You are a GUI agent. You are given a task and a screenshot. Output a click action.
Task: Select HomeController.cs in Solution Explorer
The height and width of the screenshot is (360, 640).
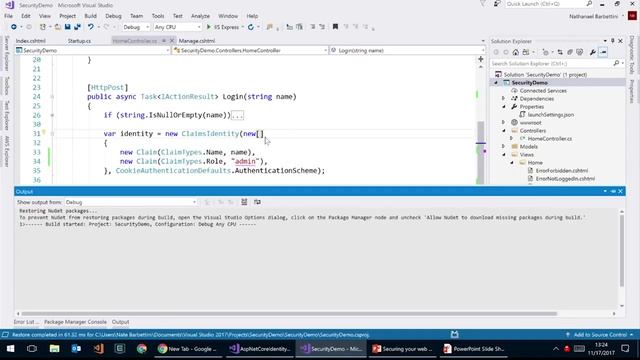tap(549, 139)
